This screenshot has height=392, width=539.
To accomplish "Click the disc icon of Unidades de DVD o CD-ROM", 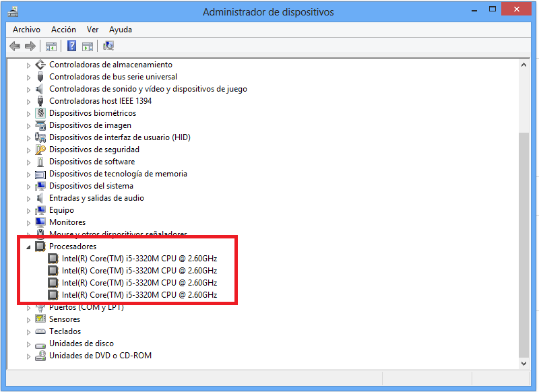I will click(x=40, y=356).
